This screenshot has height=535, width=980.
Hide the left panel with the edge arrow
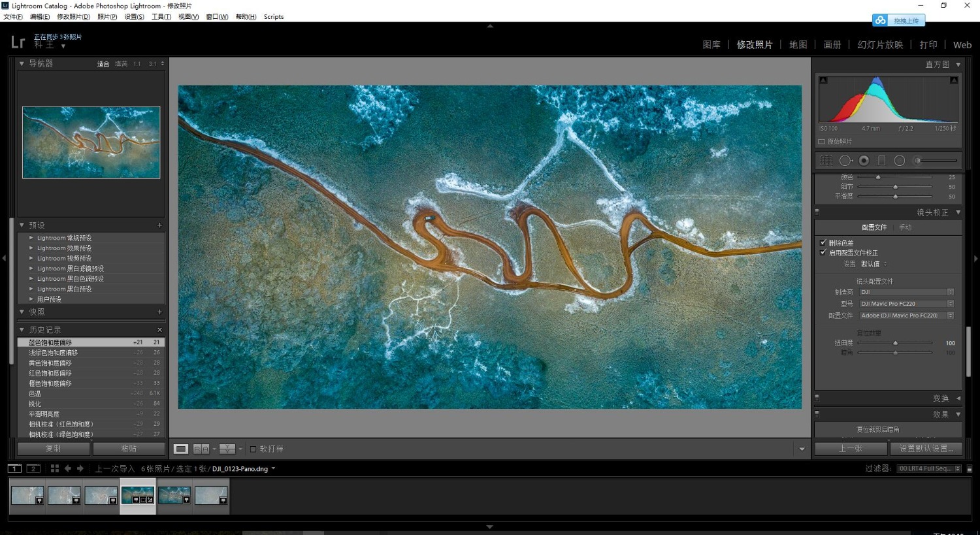pyautogui.click(x=4, y=259)
